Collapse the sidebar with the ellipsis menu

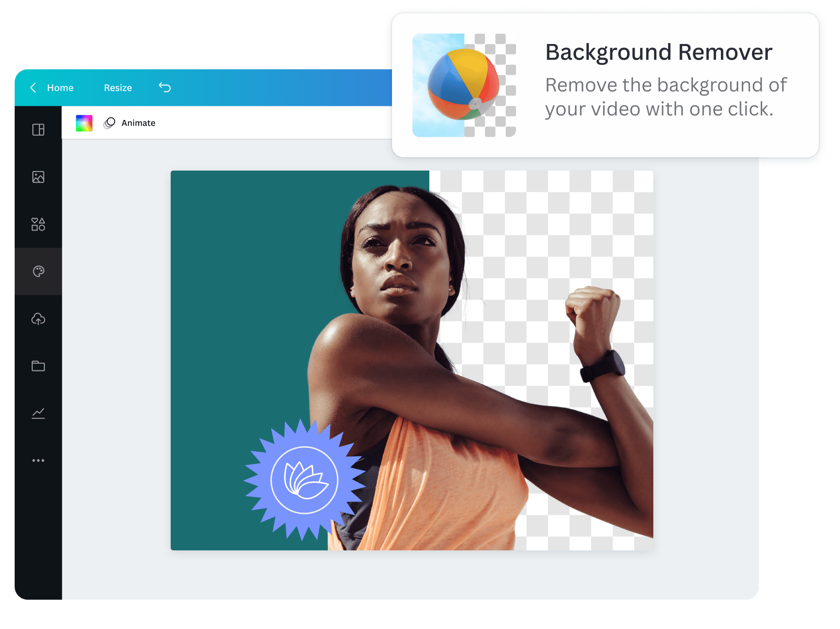38,460
